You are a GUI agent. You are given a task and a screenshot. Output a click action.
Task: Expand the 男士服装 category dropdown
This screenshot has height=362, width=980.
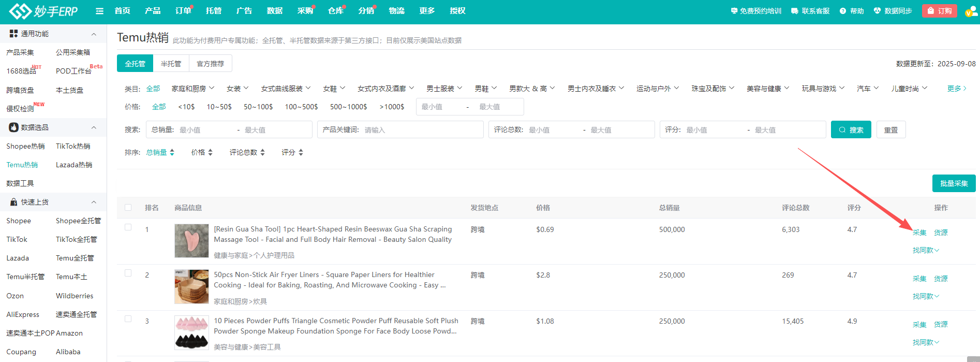pyautogui.click(x=444, y=89)
